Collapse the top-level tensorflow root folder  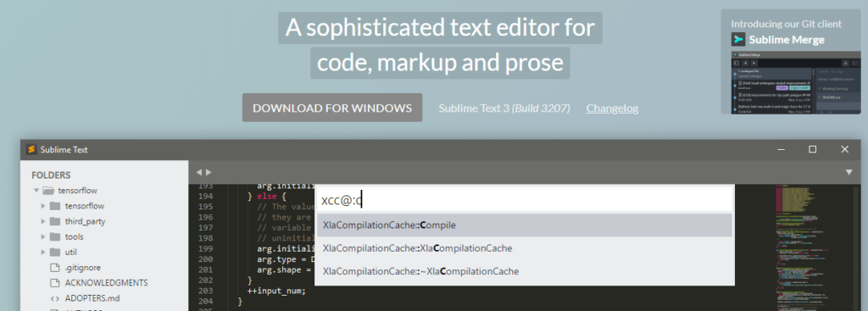[36, 191]
